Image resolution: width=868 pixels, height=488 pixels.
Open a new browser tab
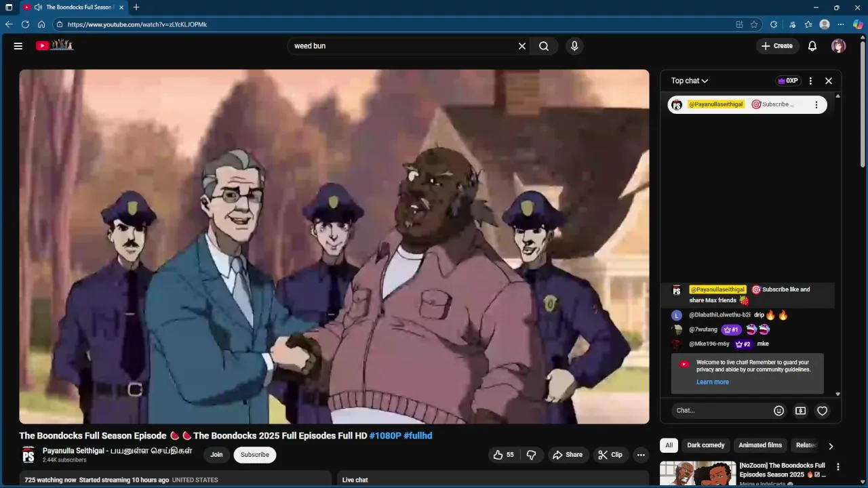(x=136, y=7)
